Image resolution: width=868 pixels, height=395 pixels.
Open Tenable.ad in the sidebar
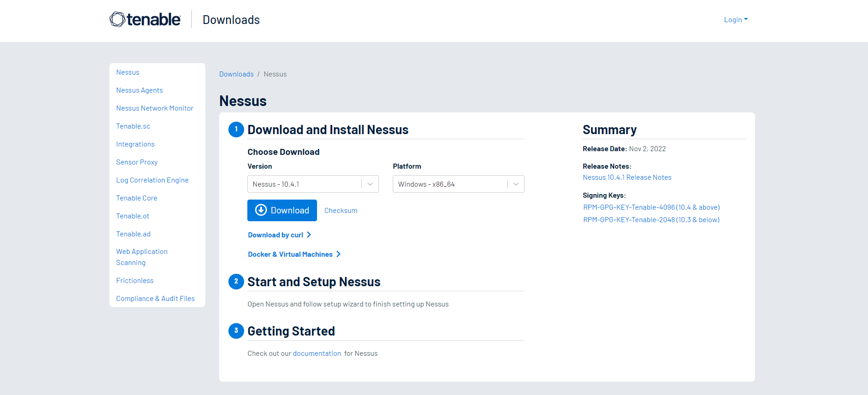point(133,234)
